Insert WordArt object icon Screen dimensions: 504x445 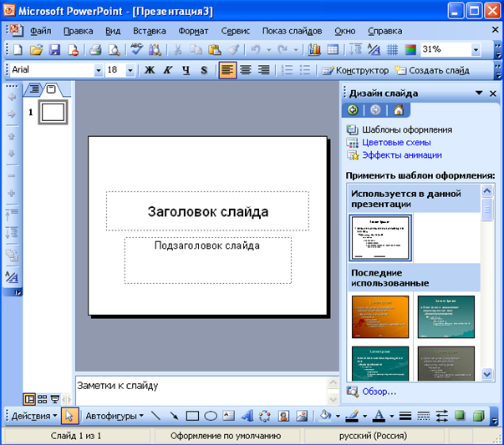247,416
